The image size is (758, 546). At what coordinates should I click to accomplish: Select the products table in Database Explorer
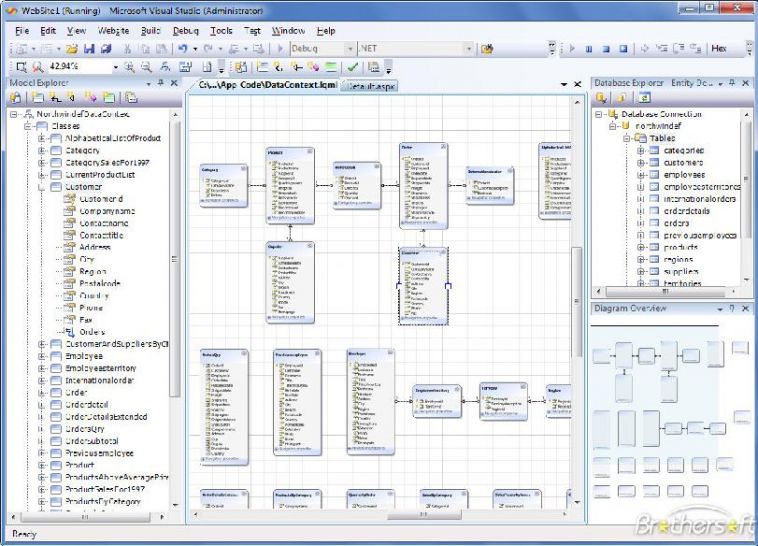point(681,247)
